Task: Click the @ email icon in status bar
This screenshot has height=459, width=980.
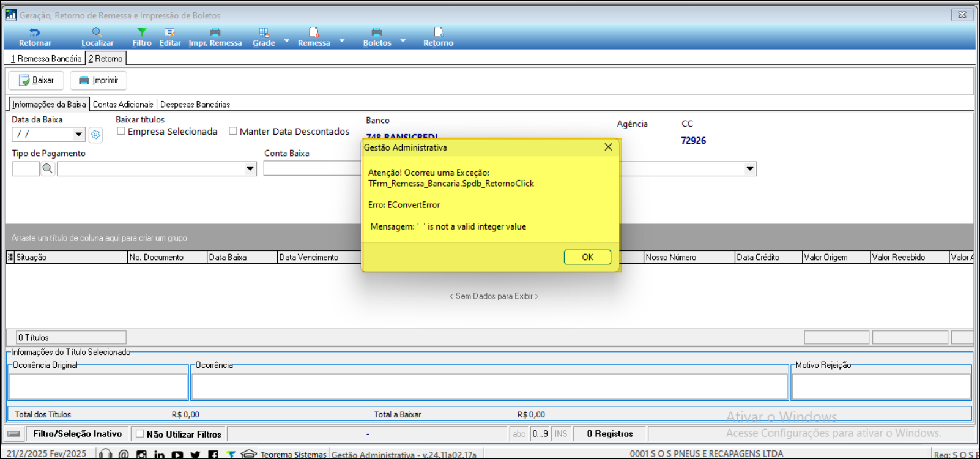Action: 124,454
